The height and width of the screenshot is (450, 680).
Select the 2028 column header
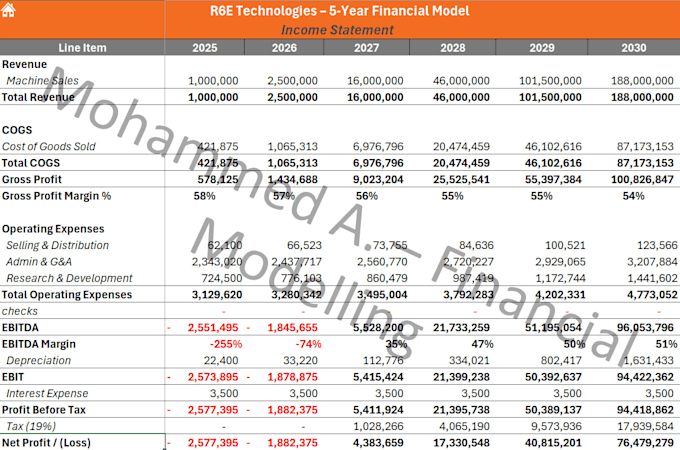coord(453,48)
